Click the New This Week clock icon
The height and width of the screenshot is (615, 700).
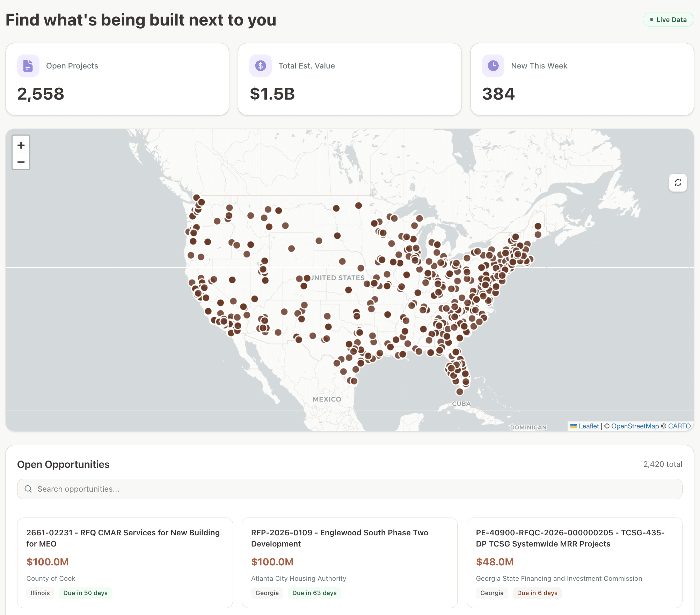[x=493, y=66]
